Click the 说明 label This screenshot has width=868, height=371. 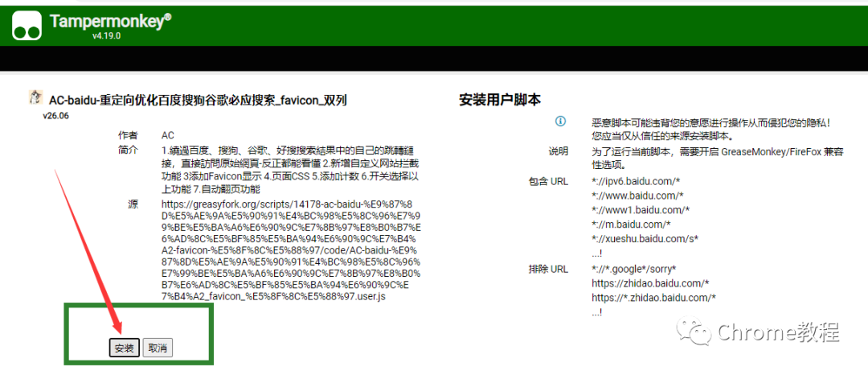point(558,151)
